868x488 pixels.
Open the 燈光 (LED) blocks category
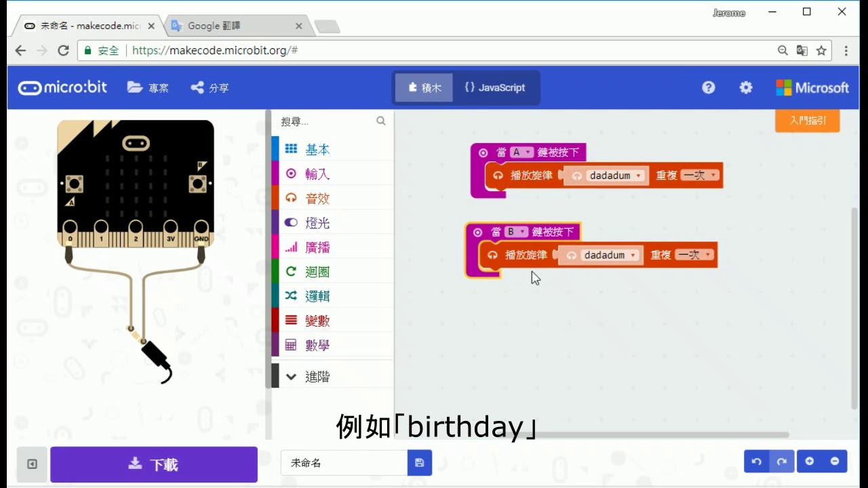[332, 222]
